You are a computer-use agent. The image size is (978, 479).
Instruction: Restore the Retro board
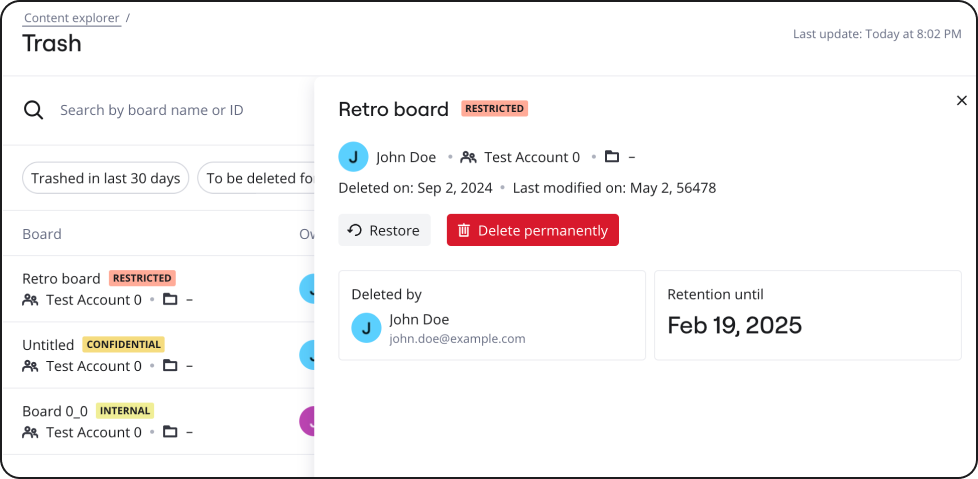tap(384, 230)
